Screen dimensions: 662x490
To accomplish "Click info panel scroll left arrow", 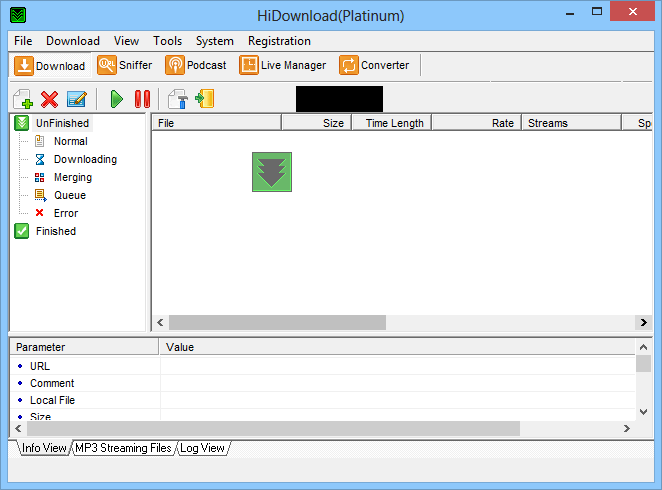I will (x=18, y=428).
